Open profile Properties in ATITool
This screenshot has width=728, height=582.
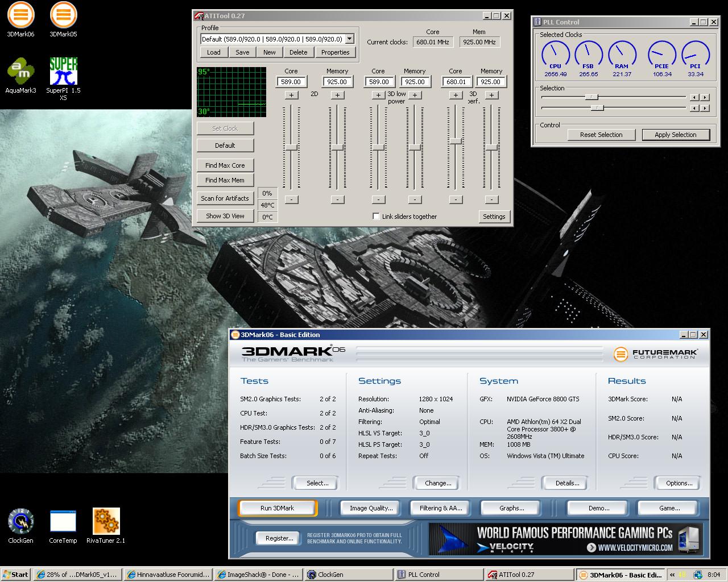335,52
